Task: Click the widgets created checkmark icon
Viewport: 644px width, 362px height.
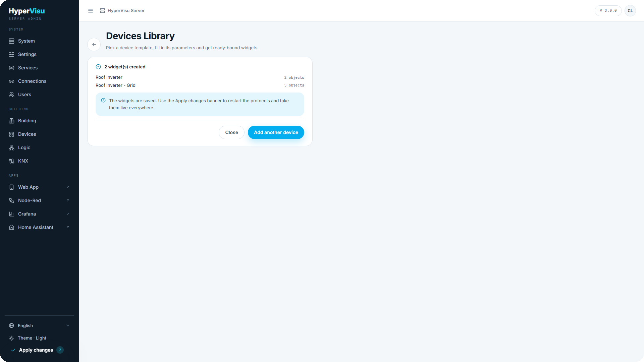Action: coord(98,67)
